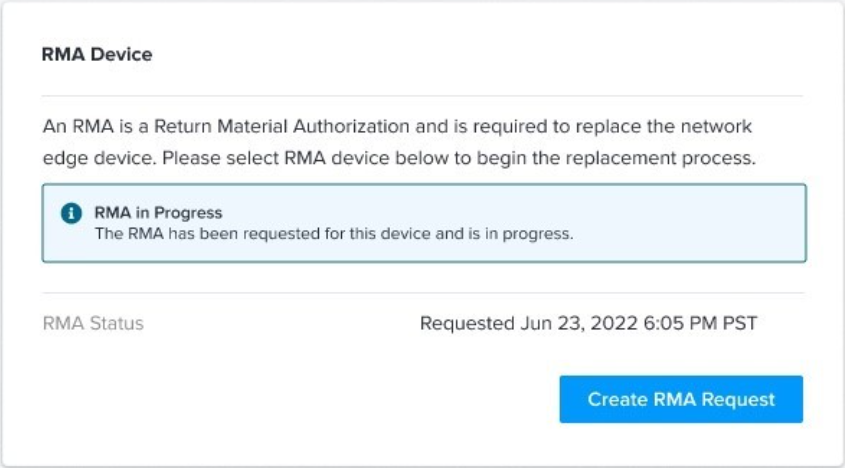Viewport: 845px width, 468px height.
Task: Click the 'RMA in Progress' banner title
Action: click(158, 212)
